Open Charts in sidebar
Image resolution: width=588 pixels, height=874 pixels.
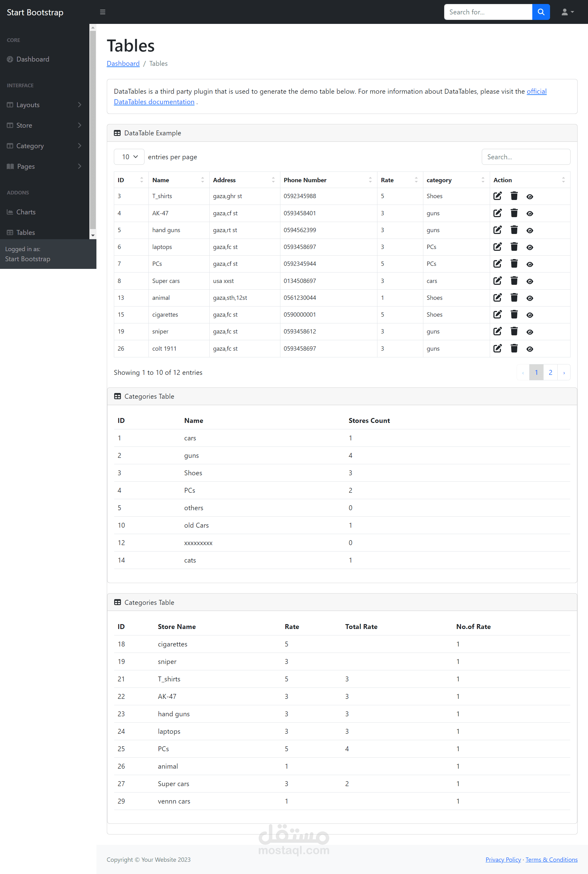point(26,212)
